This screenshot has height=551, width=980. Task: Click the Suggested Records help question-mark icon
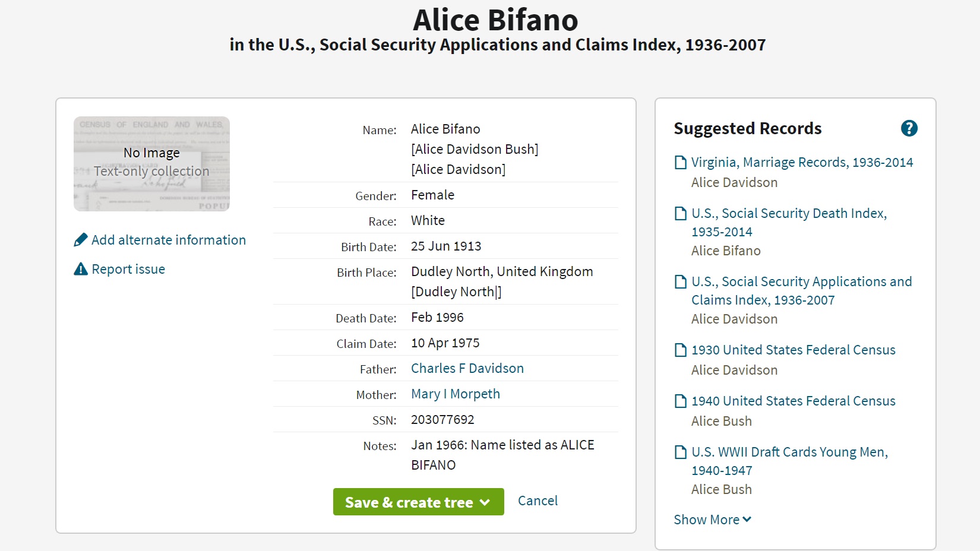point(909,128)
